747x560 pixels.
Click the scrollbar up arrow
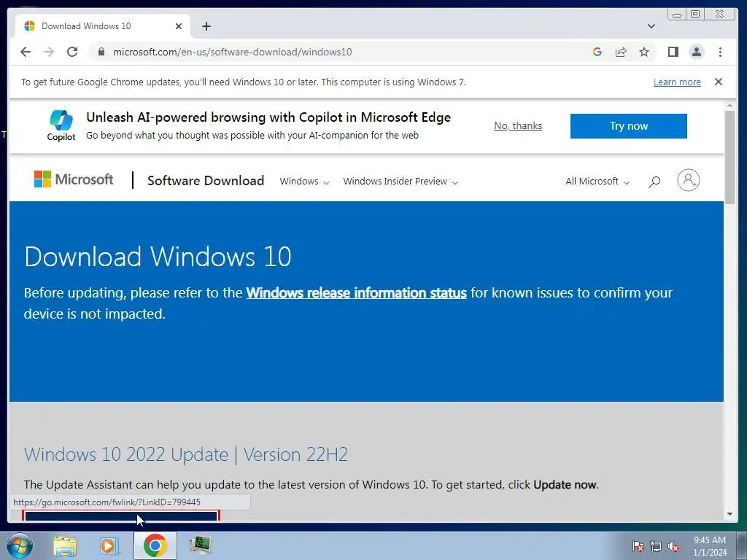[x=729, y=105]
